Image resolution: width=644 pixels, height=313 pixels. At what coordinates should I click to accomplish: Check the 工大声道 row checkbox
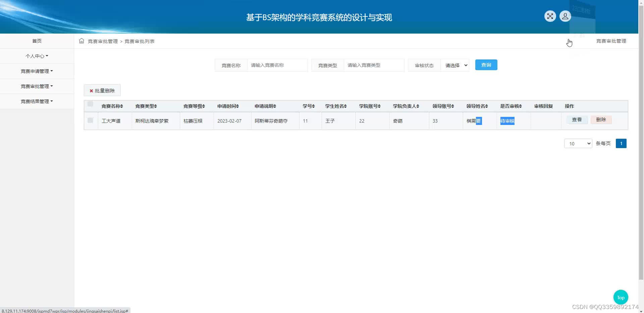[90, 120]
